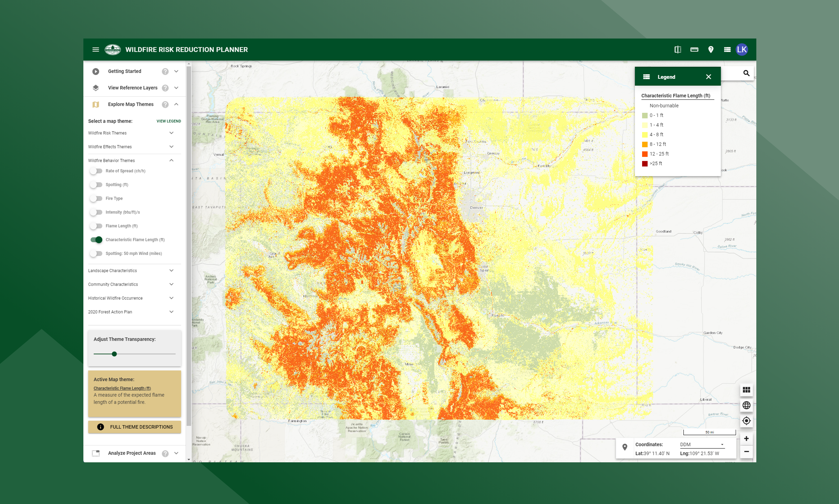
Task: Click the sidebar scroll down arrow
Action: point(189,460)
